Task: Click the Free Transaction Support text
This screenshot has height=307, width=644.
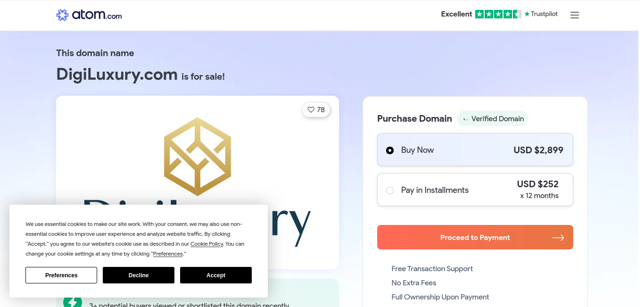Action: click(432, 269)
